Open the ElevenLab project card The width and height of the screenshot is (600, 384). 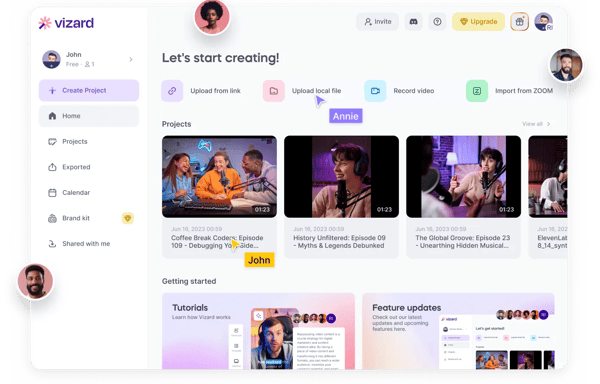pyautogui.click(x=548, y=197)
